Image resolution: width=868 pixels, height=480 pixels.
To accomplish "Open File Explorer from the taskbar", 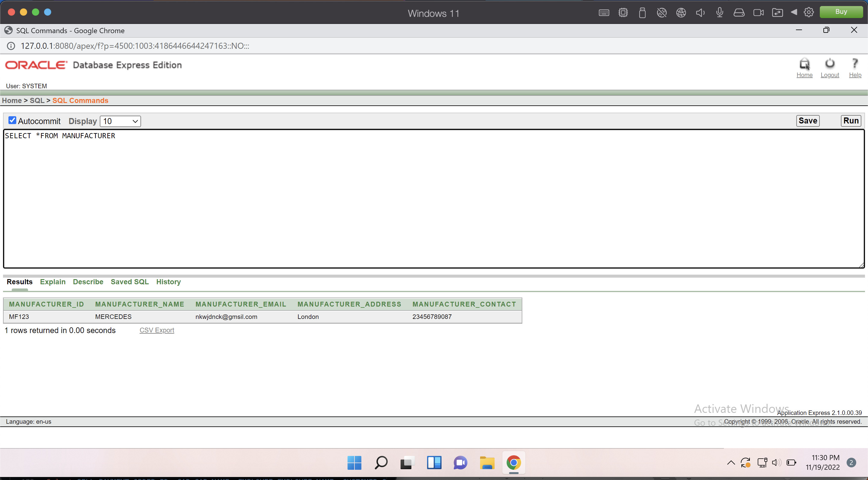I will 486,463.
